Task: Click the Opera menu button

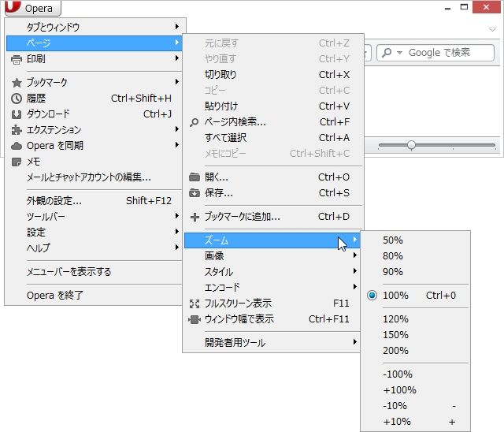Action: click(x=33, y=8)
